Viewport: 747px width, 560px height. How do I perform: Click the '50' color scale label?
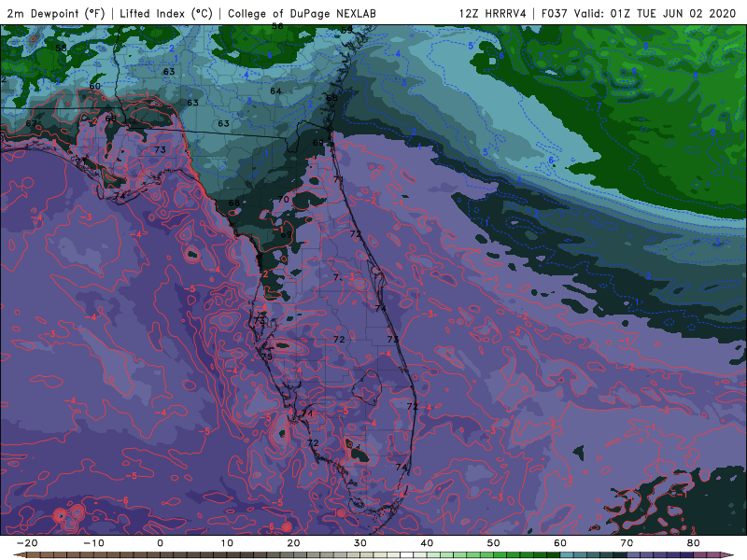click(x=494, y=543)
